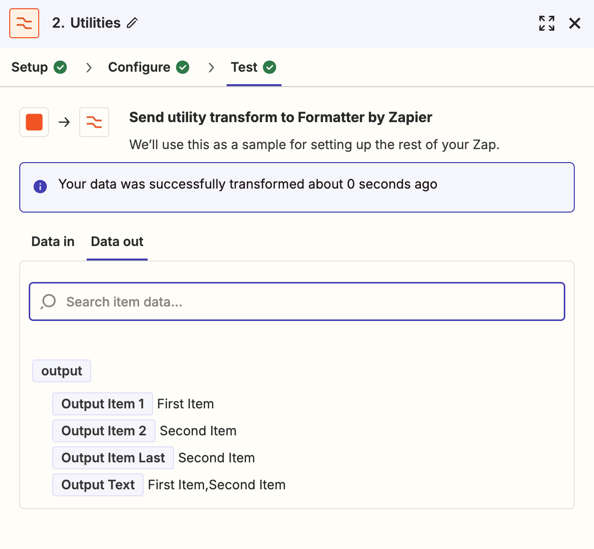Switch to the Data in tab
Screen dimensions: 594x549
point(53,241)
